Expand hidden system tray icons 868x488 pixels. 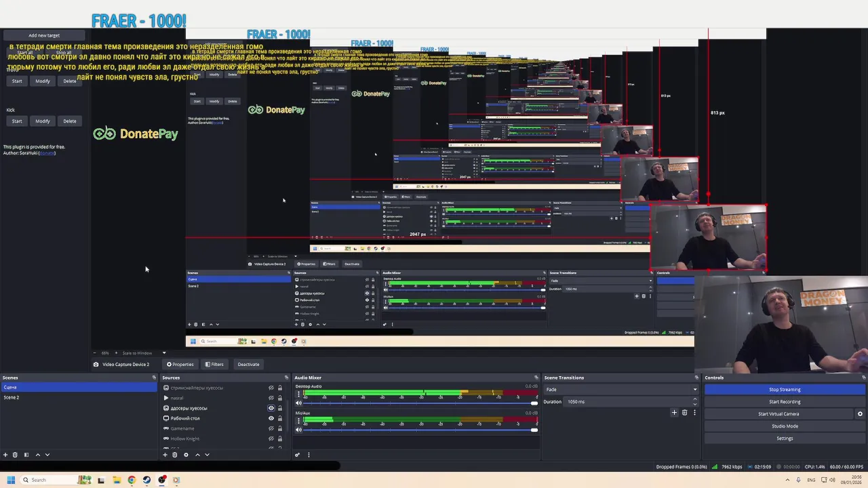787,480
